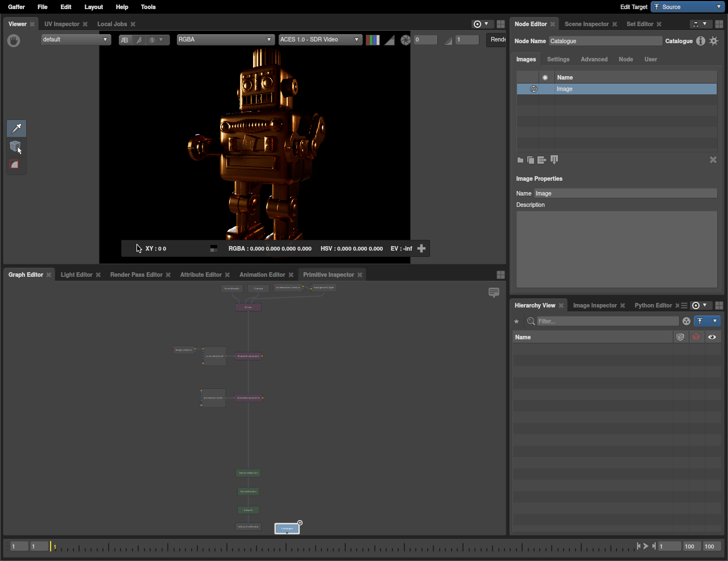
Task: Select the crop window tool
Action: pyautogui.click(x=15, y=165)
